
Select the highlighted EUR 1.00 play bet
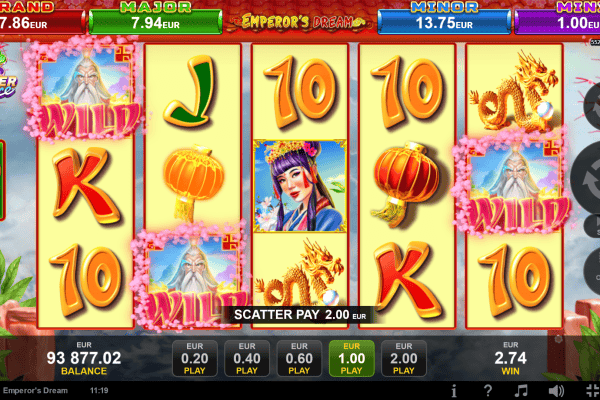351,358
